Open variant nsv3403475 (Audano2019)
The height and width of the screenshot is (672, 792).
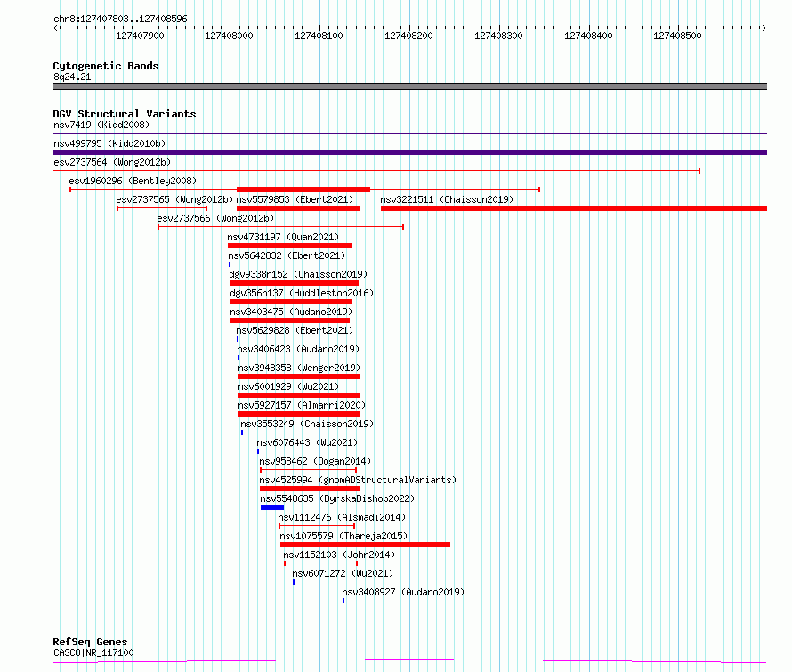coord(291,312)
